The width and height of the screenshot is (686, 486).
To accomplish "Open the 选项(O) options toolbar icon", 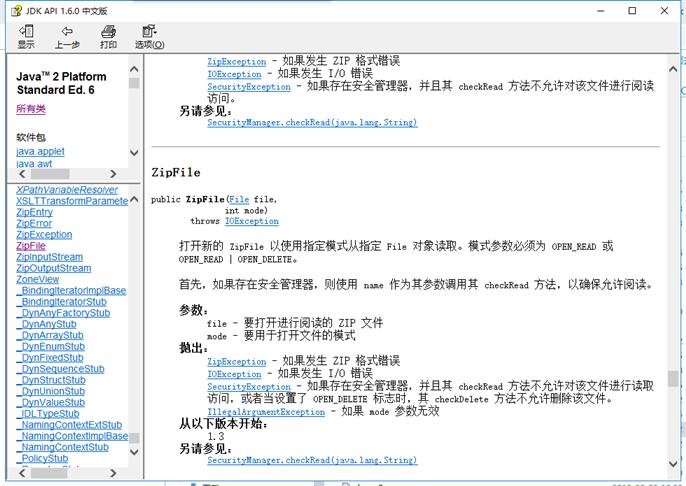I will [x=149, y=36].
